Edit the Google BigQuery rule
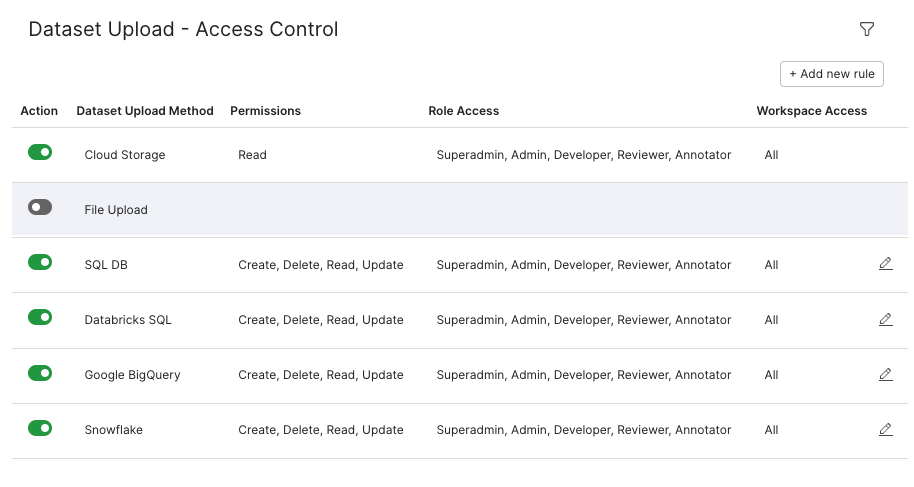Viewport: 914px width, 487px height. pyautogui.click(x=885, y=374)
